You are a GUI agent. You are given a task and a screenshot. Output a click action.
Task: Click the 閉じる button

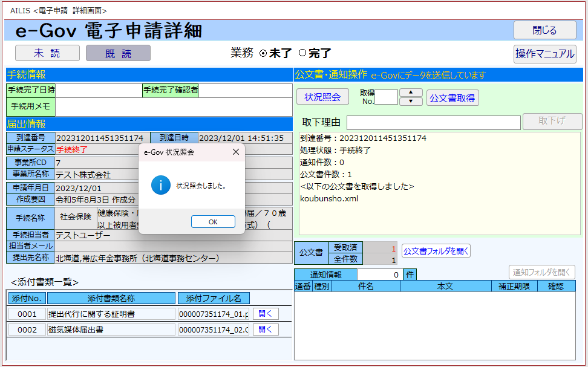pos(544,30)
